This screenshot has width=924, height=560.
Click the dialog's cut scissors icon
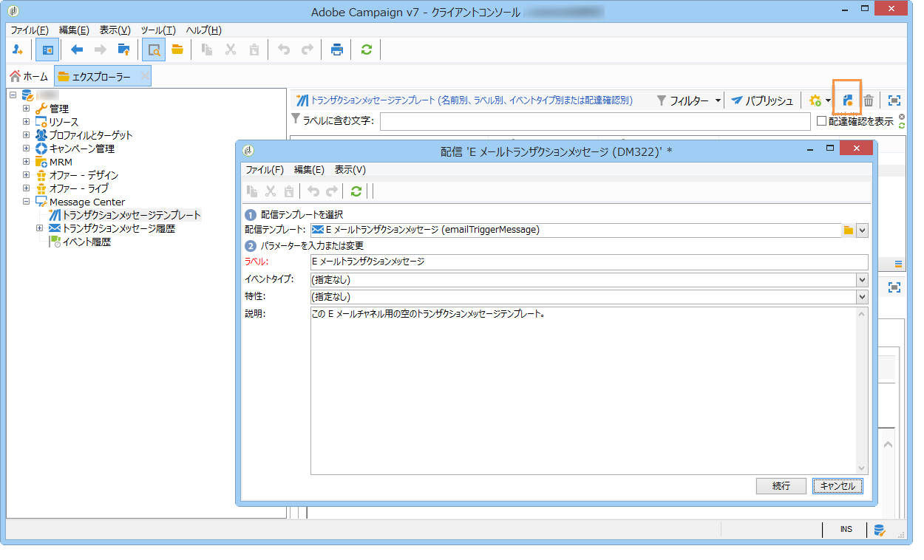click(271, 191)
